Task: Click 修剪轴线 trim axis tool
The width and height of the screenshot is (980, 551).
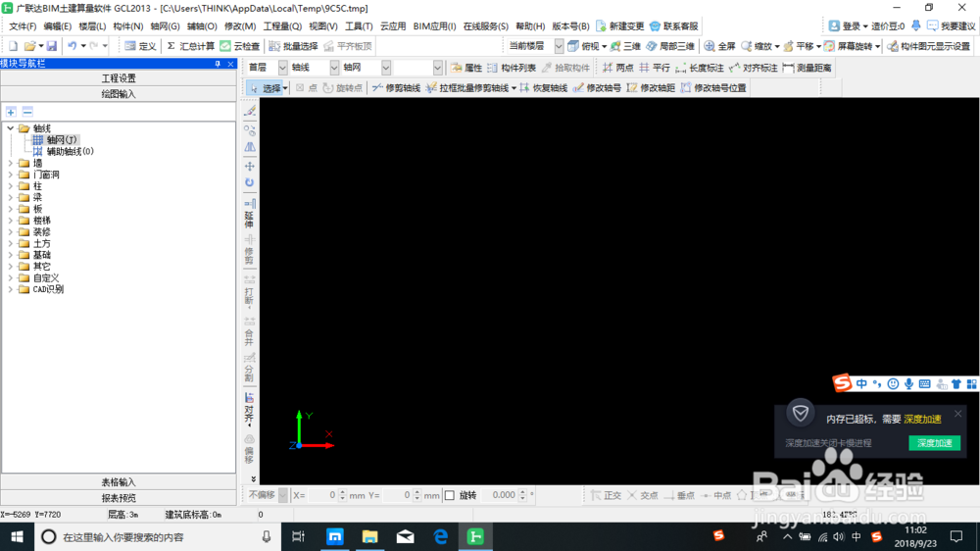Action: [x=396, y=88]
